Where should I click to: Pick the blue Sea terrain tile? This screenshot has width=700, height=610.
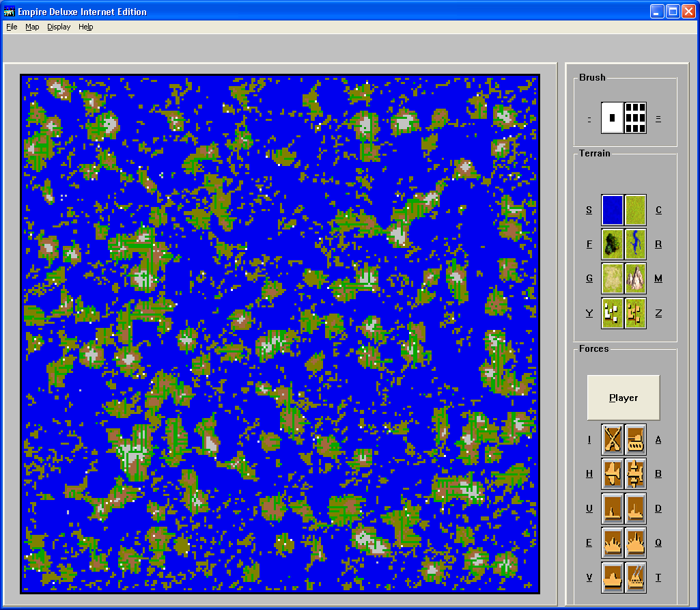coord(612,210)
